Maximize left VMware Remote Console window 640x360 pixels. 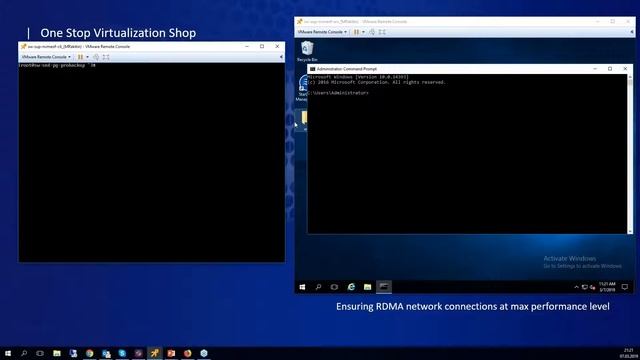pyautogui.click(x=262, y=47)
